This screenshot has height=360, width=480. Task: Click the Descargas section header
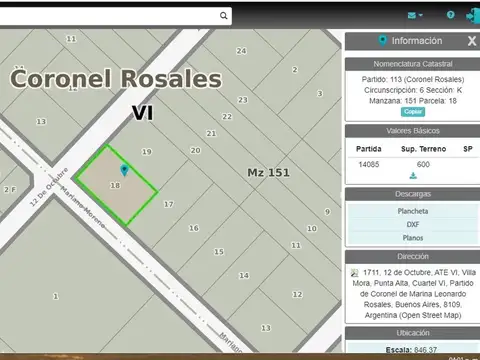413,194
